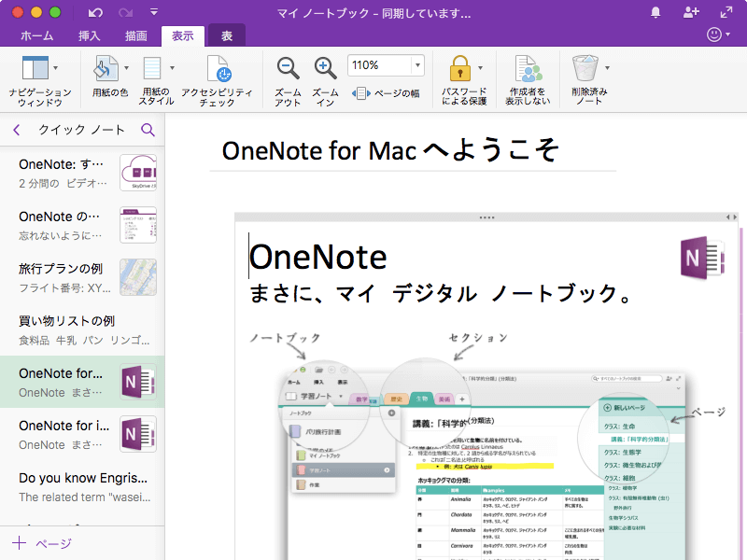Open the 旅行プランの例 page
The height and width of the screenshot is (560, 747).
[82, 277]
